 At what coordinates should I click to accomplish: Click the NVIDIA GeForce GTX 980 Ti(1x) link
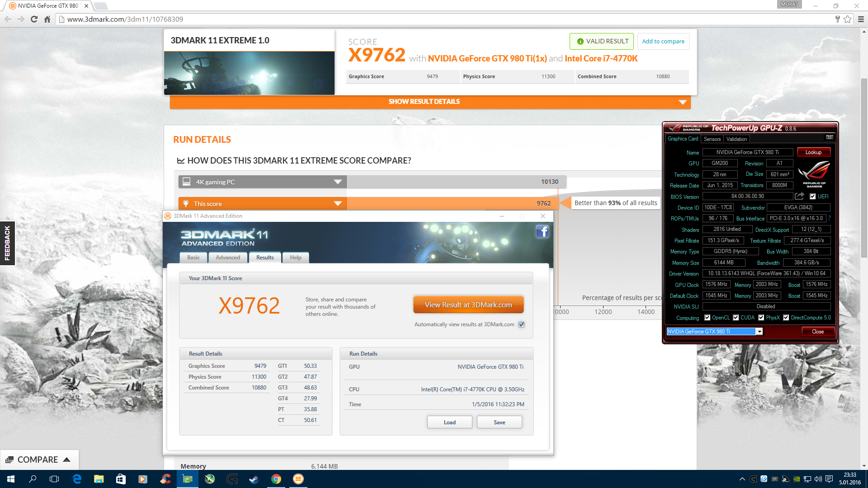coord(487,59)
